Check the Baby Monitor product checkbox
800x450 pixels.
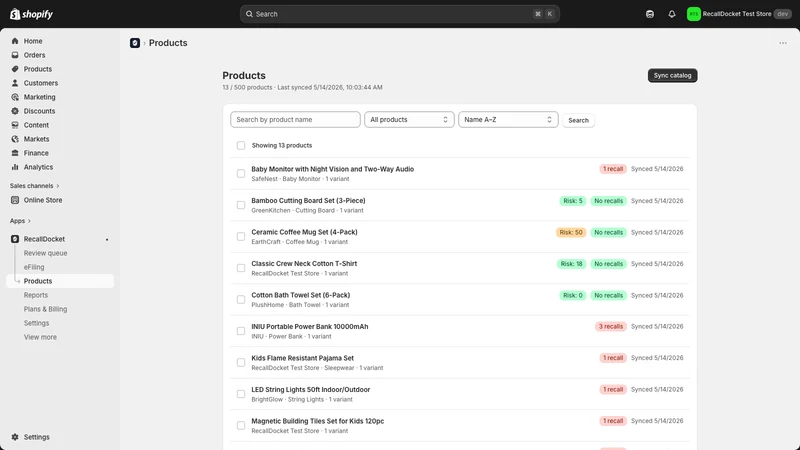pos(241,173)
